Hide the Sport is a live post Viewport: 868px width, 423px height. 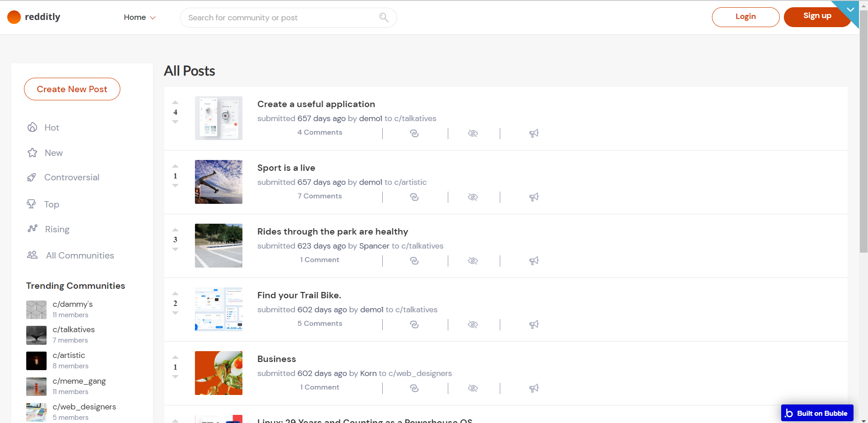473,197
